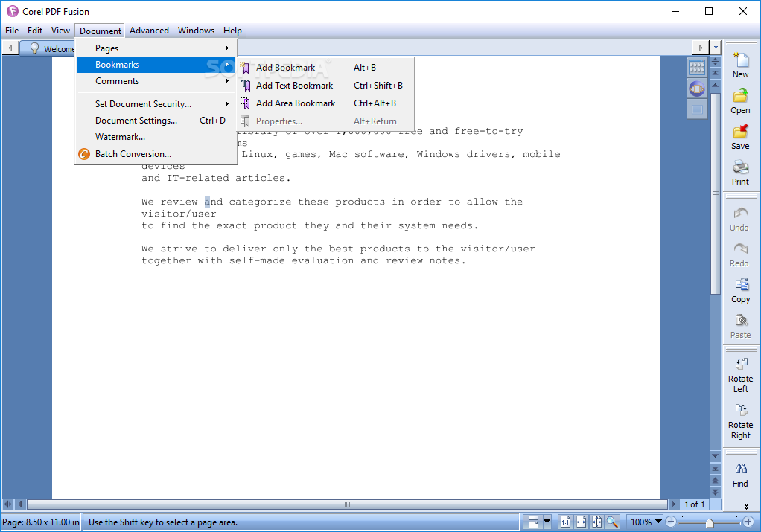Click the Save icon in the toolbar
Screen dimensions: 761x532
point(741,132)
